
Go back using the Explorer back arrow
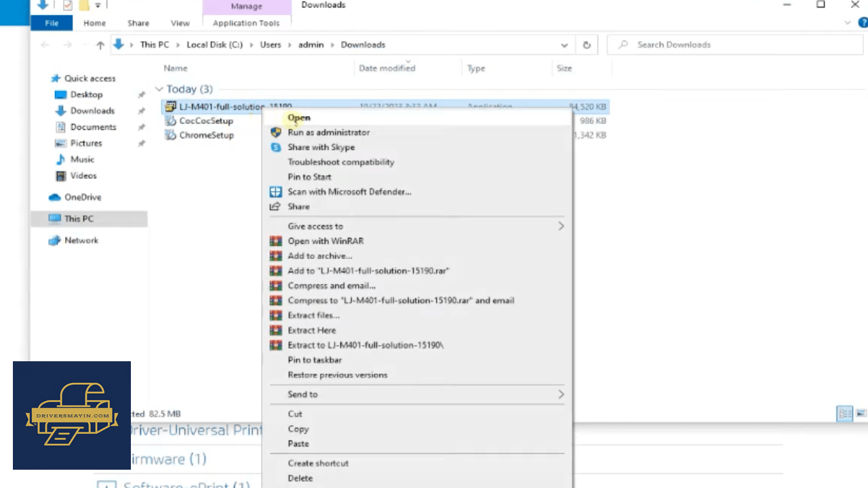45,45
